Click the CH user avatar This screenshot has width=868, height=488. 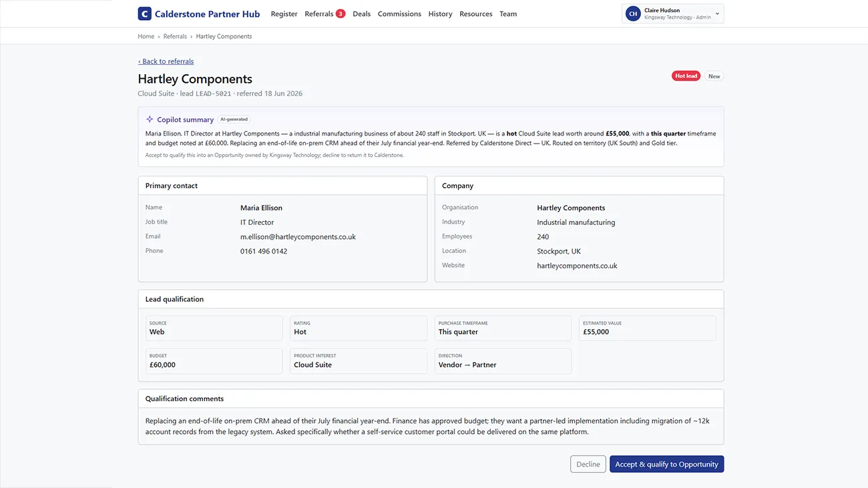click(x=633, y=13)
